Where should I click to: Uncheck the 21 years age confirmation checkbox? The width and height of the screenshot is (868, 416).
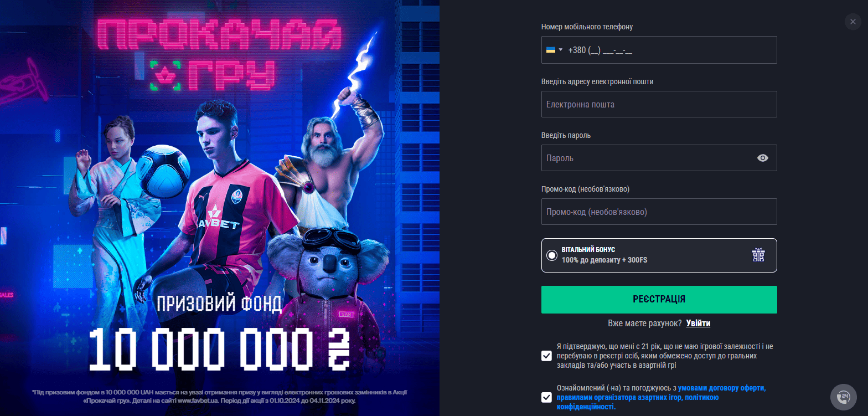(546, 356)
